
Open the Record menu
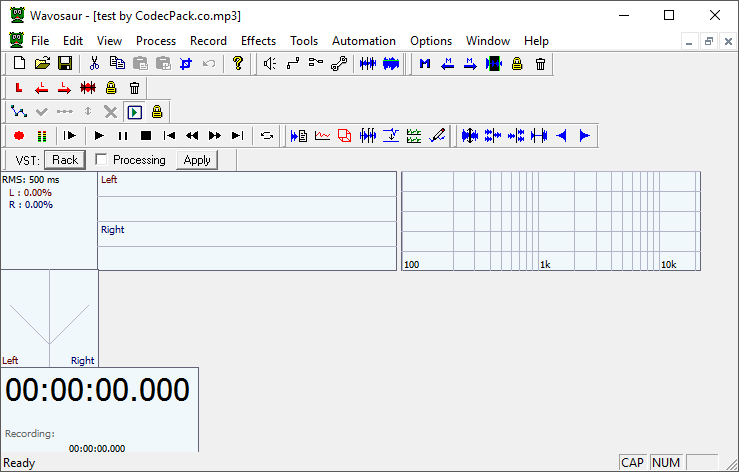click(x=208, y=41)
